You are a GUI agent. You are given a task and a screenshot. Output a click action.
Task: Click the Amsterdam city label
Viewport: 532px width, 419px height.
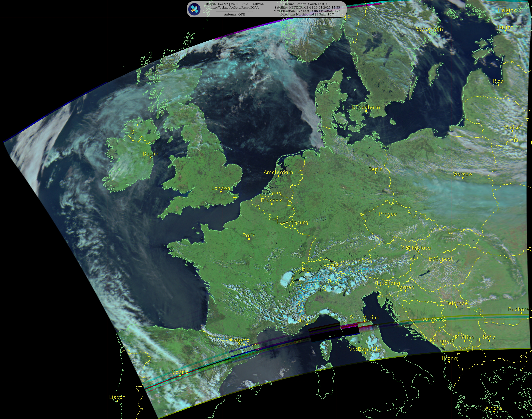pos(278,172)
